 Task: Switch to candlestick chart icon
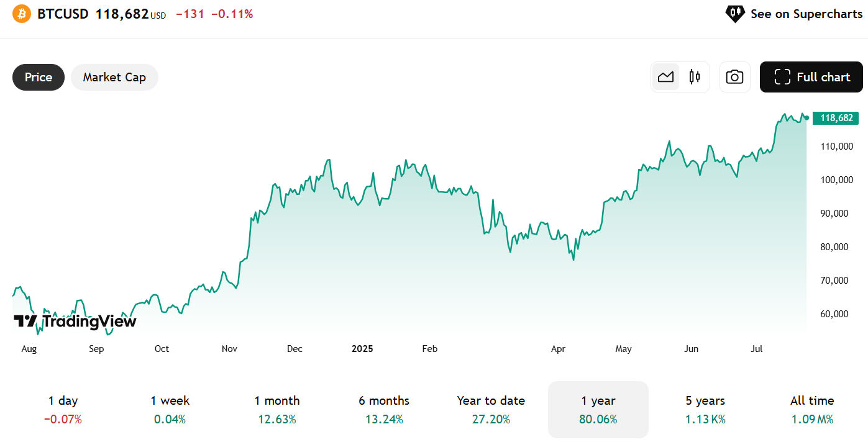pos(695,77)
